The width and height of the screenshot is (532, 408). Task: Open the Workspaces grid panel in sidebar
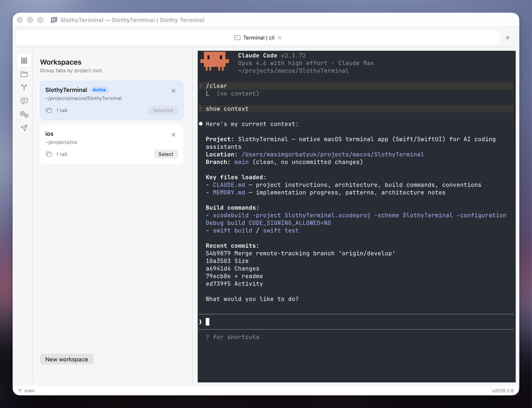[24, 61]
